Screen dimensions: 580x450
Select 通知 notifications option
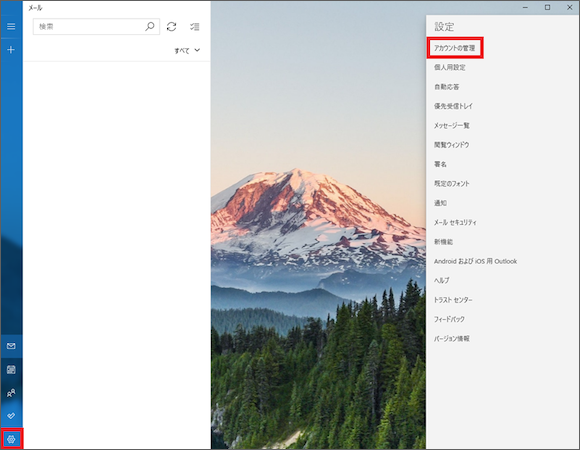440,203
